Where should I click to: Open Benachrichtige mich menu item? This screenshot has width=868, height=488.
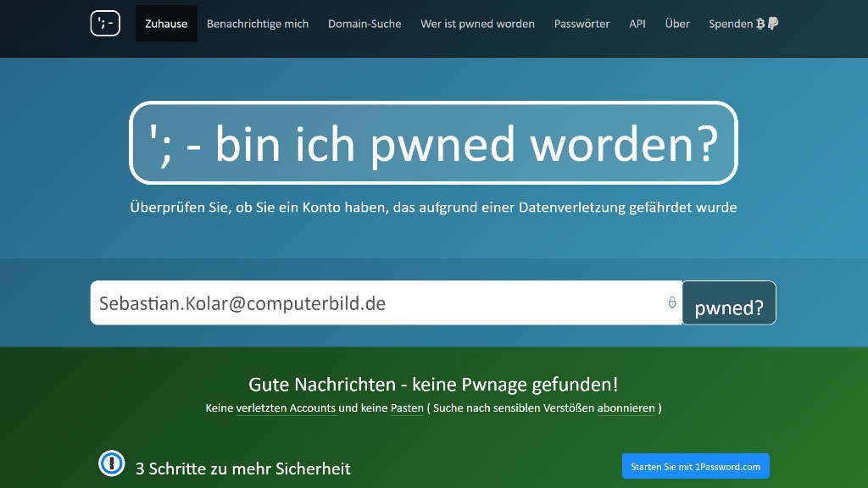tap(258, 24)
